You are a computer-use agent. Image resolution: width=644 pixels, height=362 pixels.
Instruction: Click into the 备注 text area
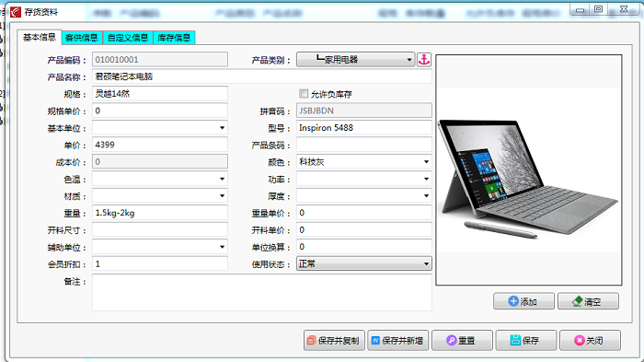point(262,293)
